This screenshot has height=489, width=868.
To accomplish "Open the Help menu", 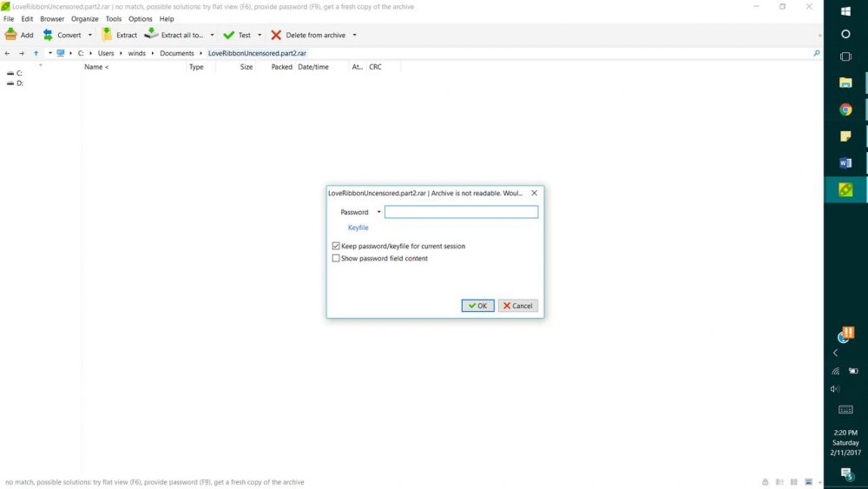I will (167, 19).
